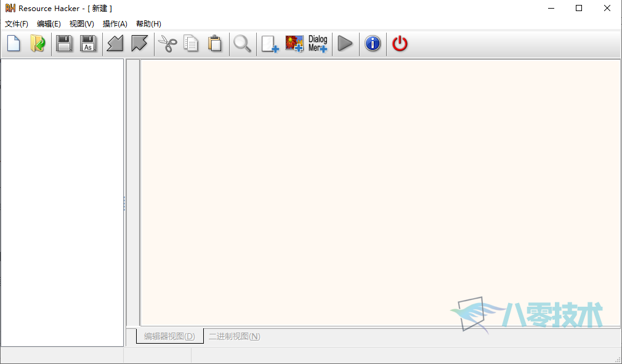Click the red power exit icon
Screen dimensions: 622x364
pos(400,43)
